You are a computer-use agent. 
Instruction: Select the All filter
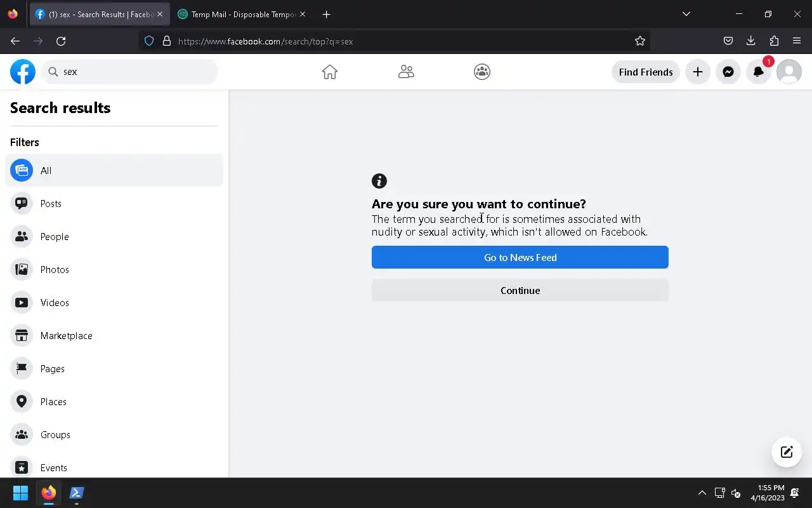[x=114, y=170]
